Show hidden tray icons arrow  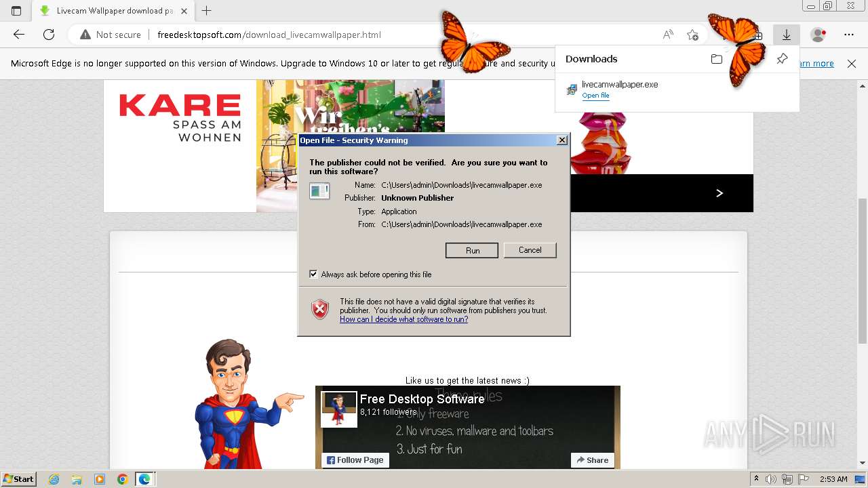756,479
